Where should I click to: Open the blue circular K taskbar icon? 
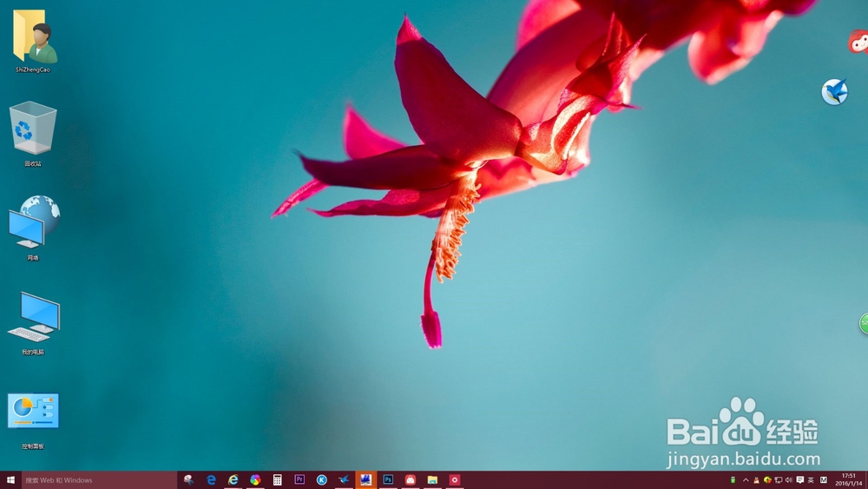pos(322,480)
